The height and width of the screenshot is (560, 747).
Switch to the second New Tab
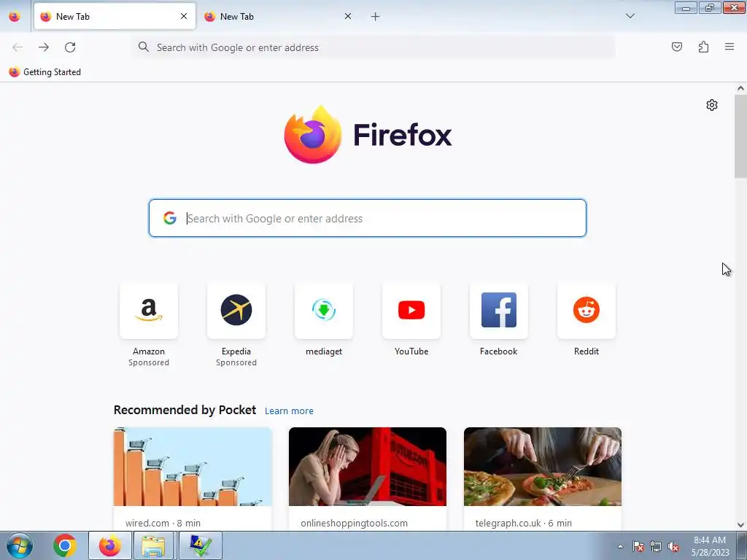click(279, 16)
